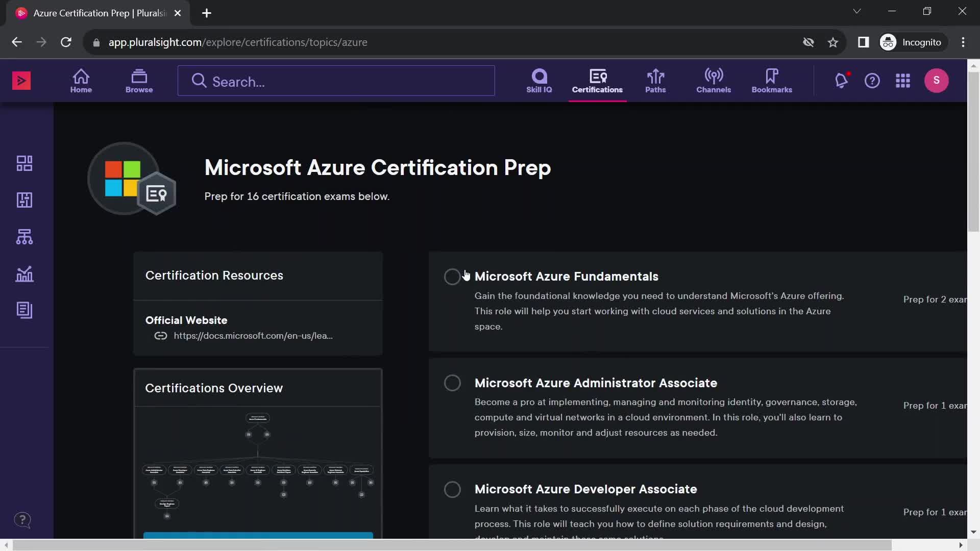Open Microsoft Azure Developer Associate title
This screenshot has height=551, width=980.
coord(585,489)
